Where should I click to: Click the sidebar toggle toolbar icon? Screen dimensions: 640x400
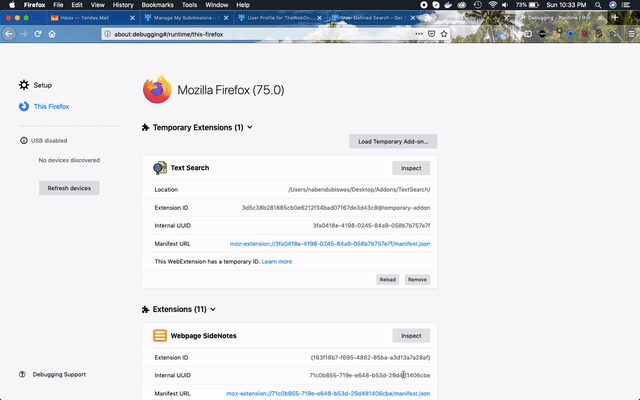(x=528, y=34)
